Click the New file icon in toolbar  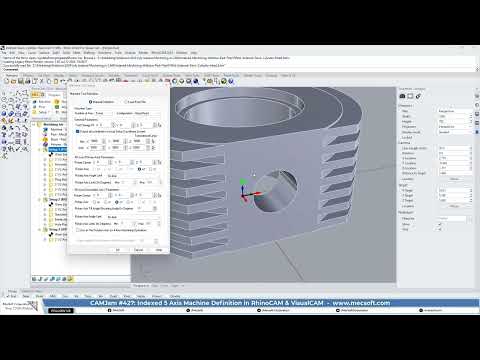[x=6, y=81]
